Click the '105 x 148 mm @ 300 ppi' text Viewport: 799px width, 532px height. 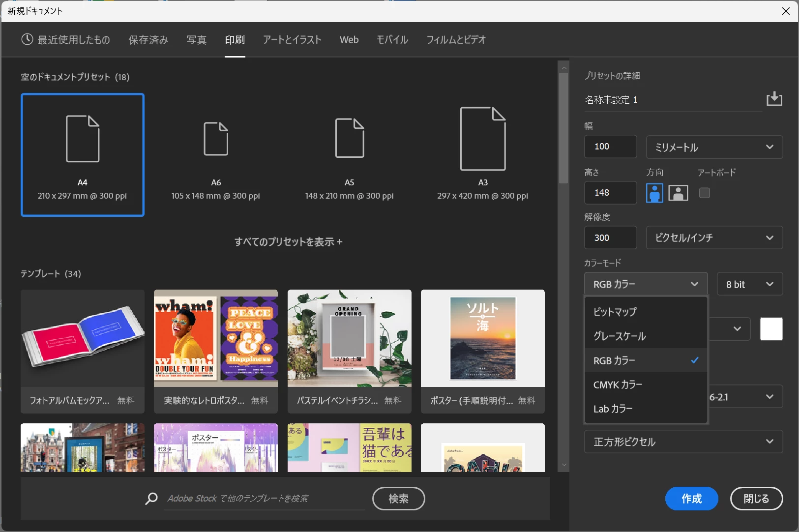pyautogui.click(x=216, y=196)
